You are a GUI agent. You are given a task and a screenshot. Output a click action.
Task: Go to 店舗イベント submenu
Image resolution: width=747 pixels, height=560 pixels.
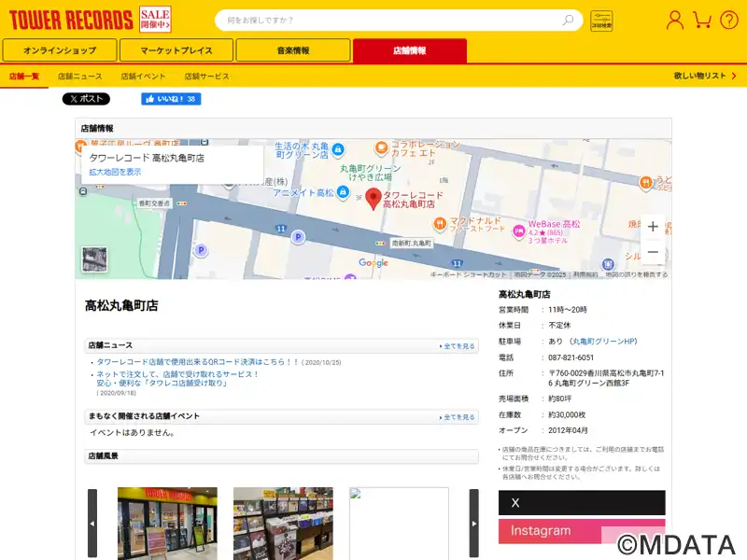tap(143, 77)
